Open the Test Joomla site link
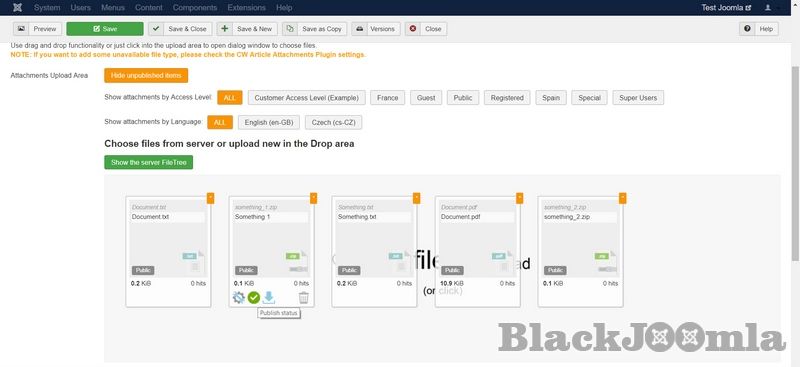The width and height of the screenshot is (800, 367). [x=726, y=8]
